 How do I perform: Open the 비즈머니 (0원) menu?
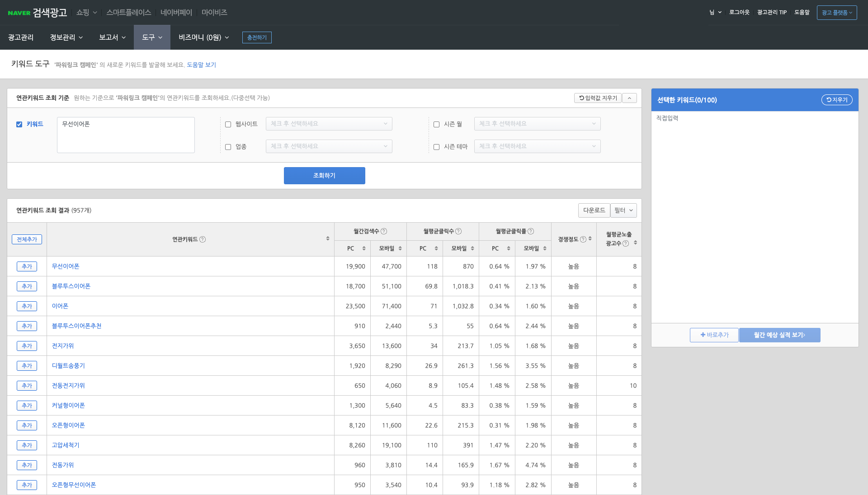tap(204, 37)
